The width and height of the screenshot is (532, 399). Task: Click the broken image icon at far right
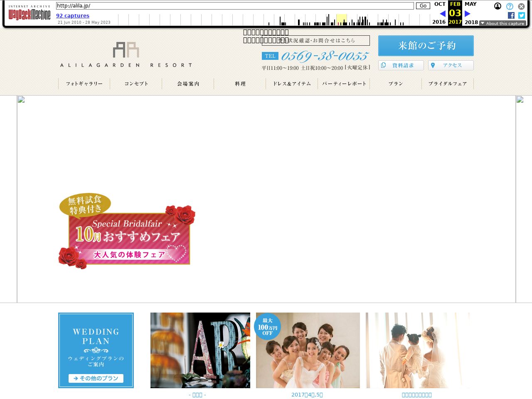[520, 99]
